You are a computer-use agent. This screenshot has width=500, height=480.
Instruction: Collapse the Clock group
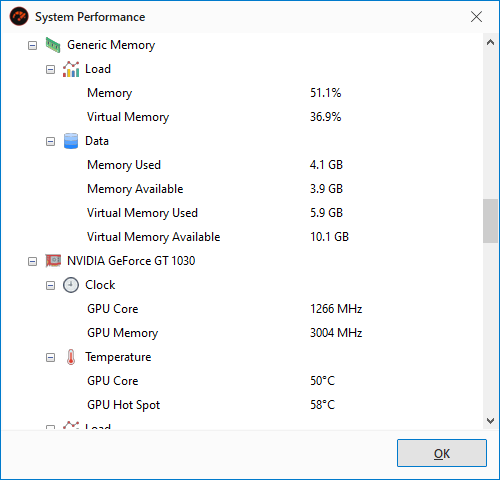pos(50,285)
